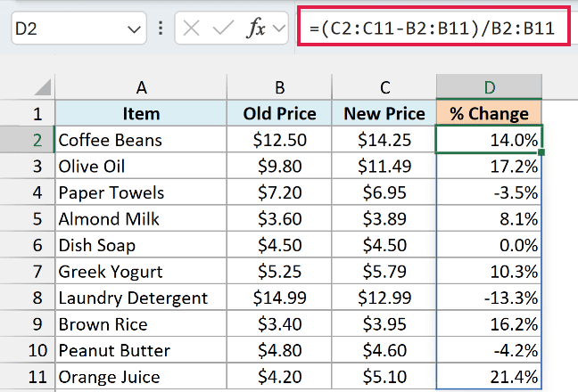Click the % Change header cell

pyautogui.click(x=489, y=113)
